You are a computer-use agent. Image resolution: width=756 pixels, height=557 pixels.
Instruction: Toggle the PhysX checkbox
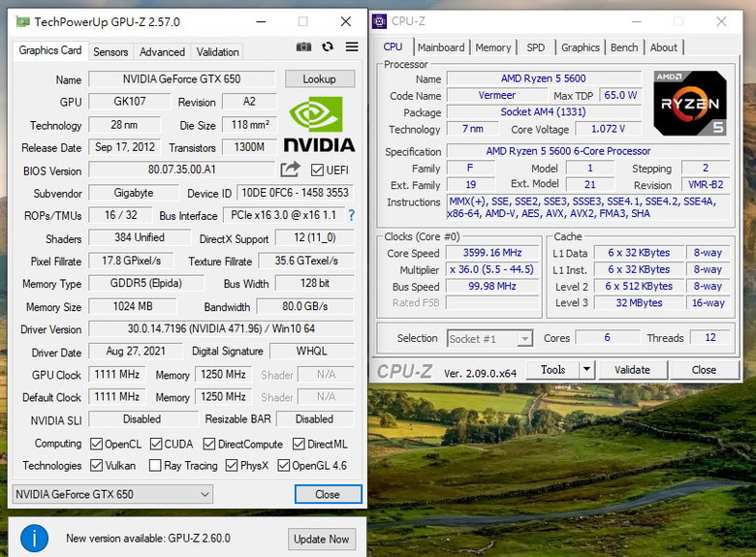click(232, 465)
